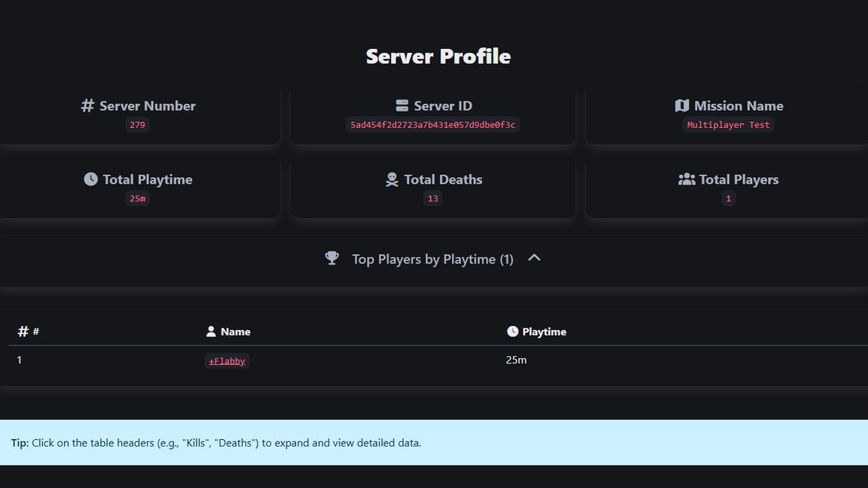
Task: Toggle the Top Players by Playtime heading
Action: (432, 259)
